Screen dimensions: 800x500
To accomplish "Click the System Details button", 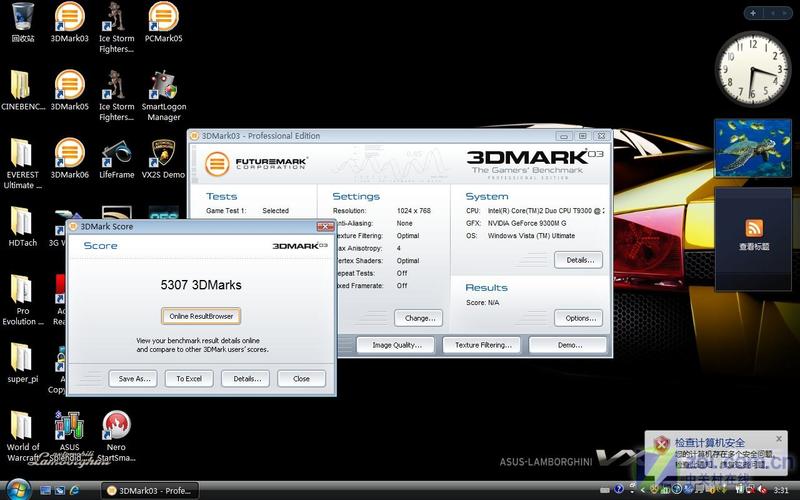I will tap(579, 260).
